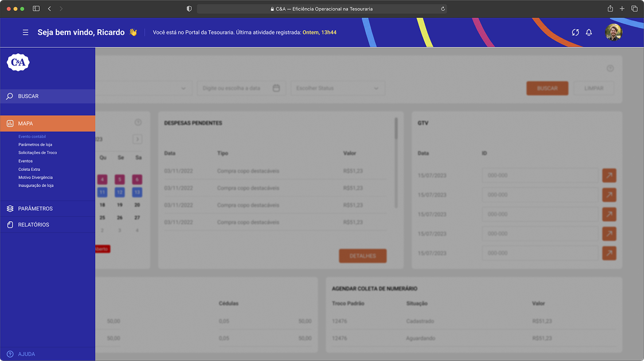Click the address bar
The height and width of the screenshot is (361, 644).
point(322,9)
